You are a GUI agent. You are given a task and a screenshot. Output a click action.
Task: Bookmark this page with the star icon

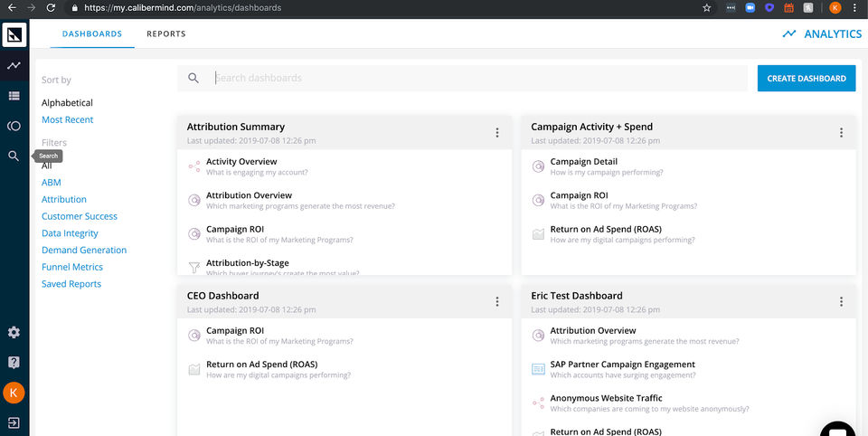tap(706, 7)
